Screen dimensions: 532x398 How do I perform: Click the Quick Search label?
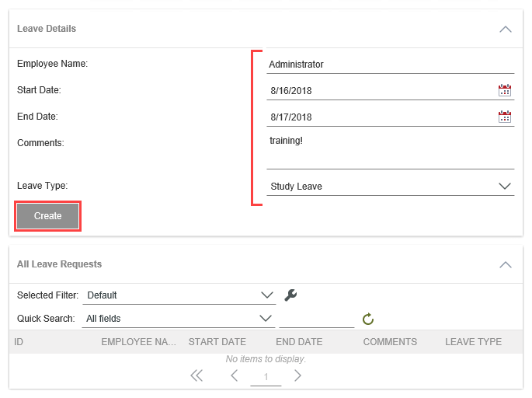point(46,319)
